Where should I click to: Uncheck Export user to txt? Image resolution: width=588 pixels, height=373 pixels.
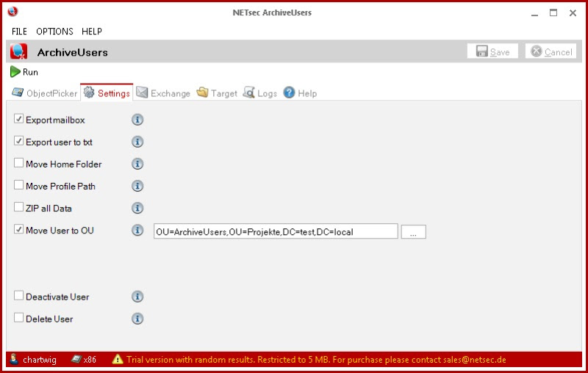(18, 141)
